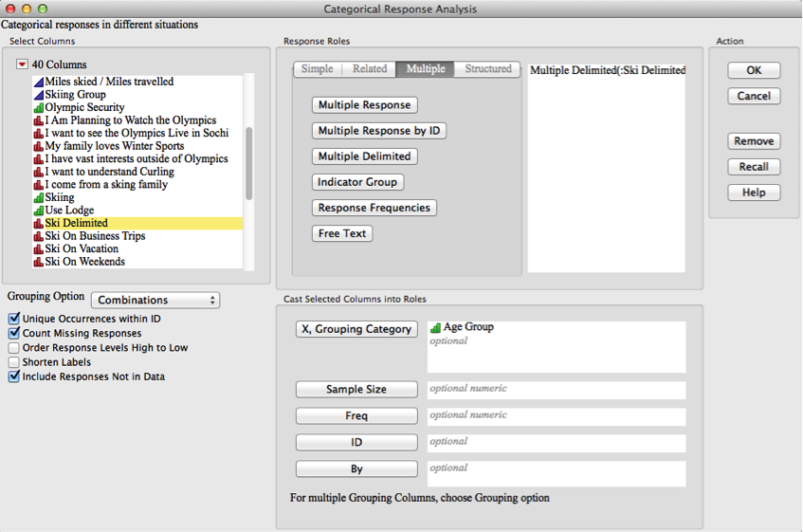Click the green ordinal icon beside Skiing
Viewport: 803px width, 532px height.
click(39, 197)
